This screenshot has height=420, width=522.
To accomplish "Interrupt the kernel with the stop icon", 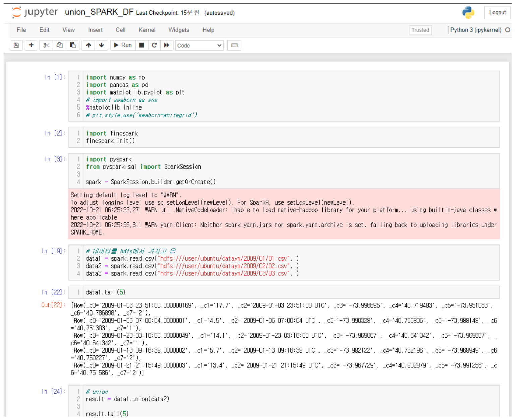I will click(x=141, y=45).
